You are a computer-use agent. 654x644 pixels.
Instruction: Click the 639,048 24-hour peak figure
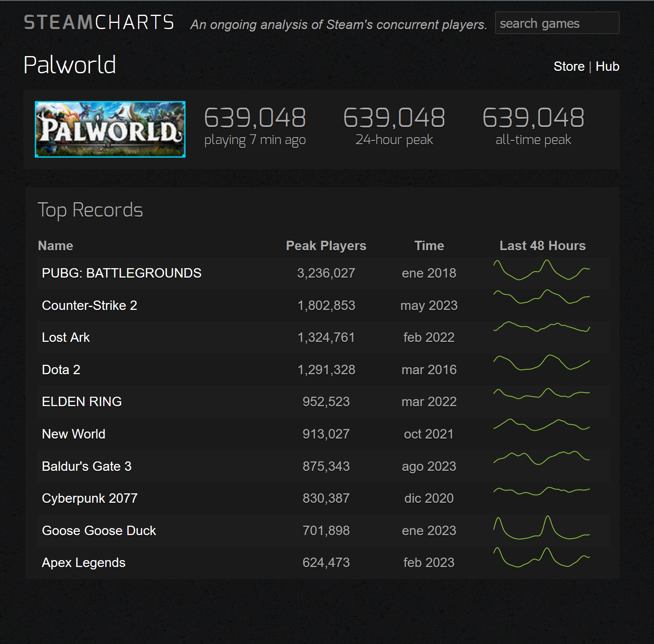(394, 118)
